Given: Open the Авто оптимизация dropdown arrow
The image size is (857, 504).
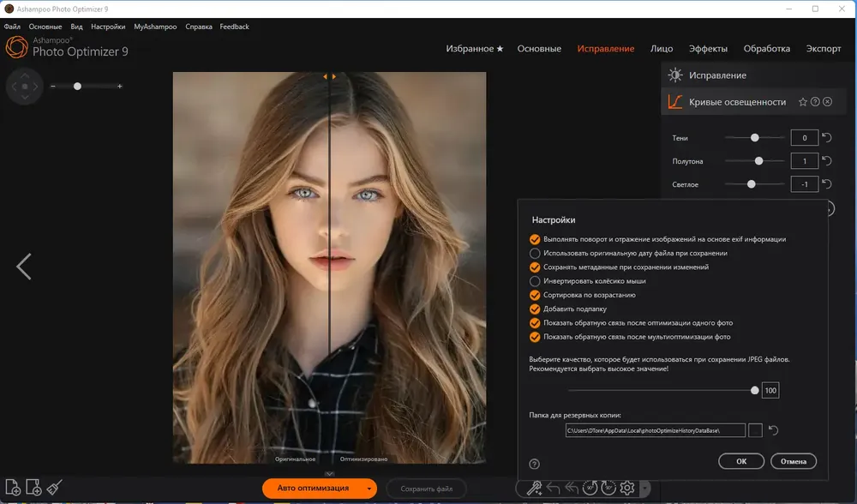Looking at the screenshot, I should point(369,489).
